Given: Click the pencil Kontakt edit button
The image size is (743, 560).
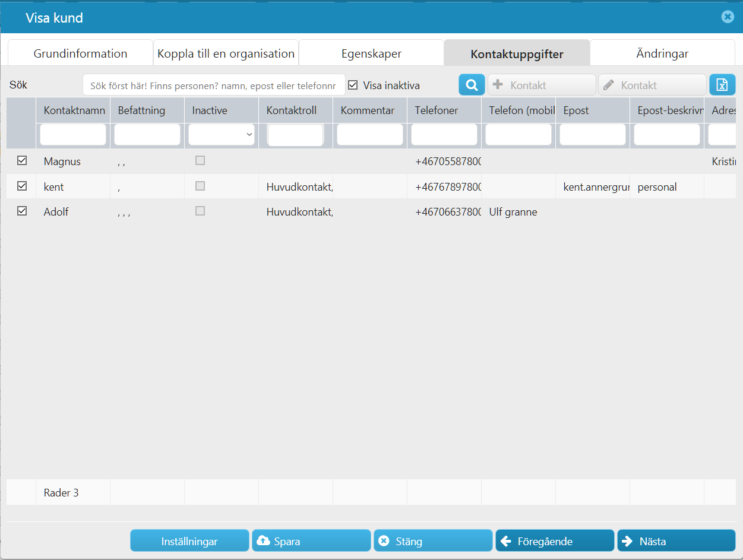Looking at the screenshot, I should click(652, 85).
